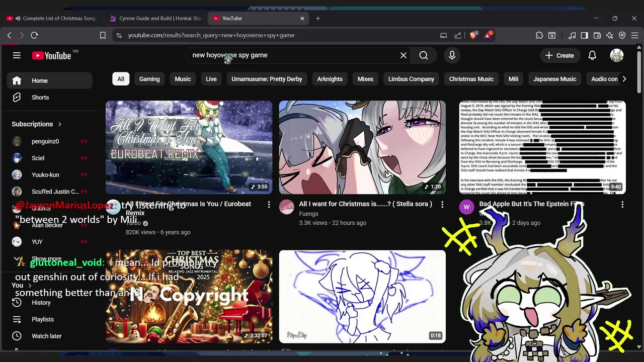Open options for the Eurobeat video
Image resolution: width=644 pixels, height=362 pixels.
(x=269, y=205)
